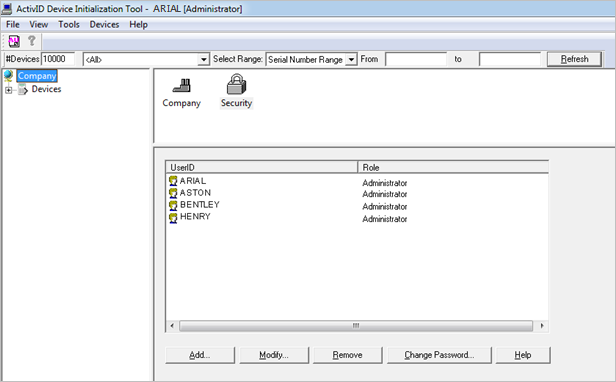Click the application icon in title bar
The image size is (616, 382).
tap(7, 8)
